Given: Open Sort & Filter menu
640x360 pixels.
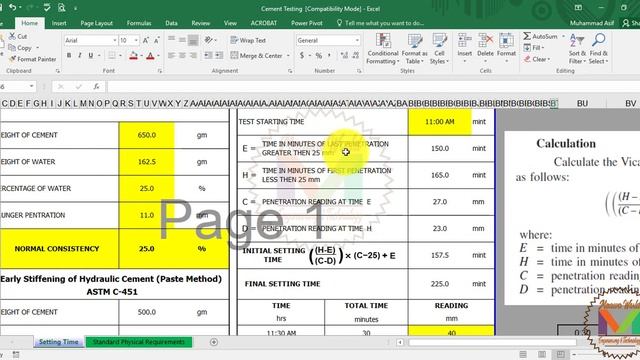Looking at the screenshot, I should pyautogui.click(x=577, y=49).
